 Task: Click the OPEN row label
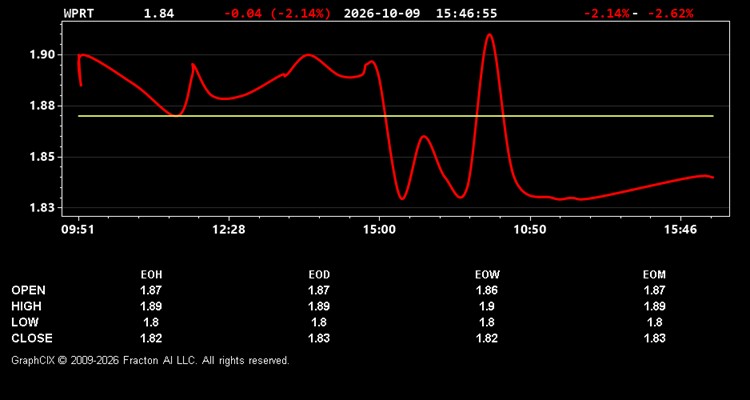click(29, 290)
